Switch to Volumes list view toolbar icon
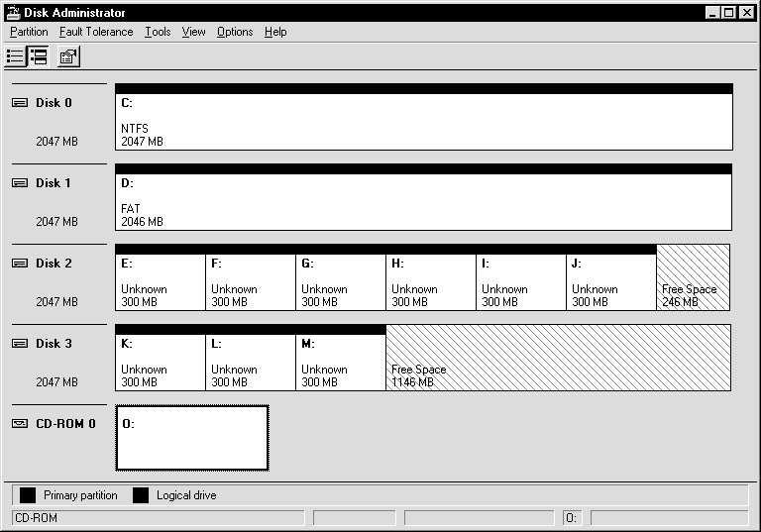This screenshot has height=532, width=761. (16, 56)
